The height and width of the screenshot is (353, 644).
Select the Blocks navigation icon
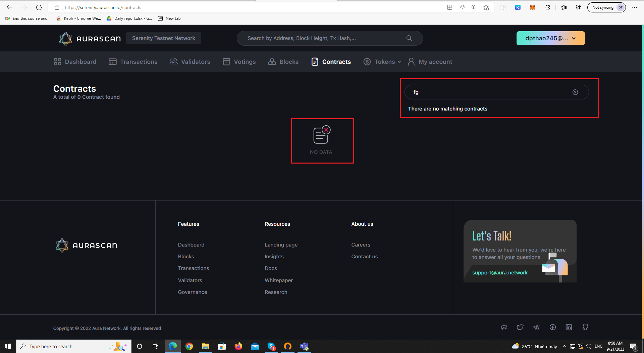[272, 61]
